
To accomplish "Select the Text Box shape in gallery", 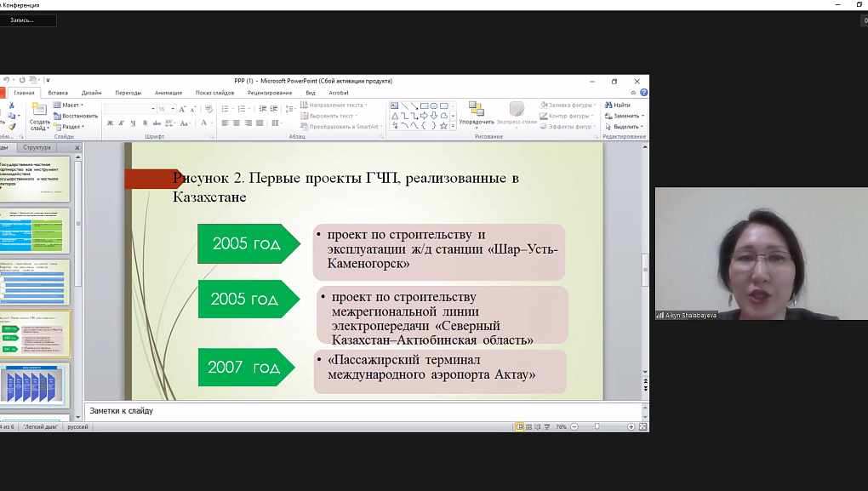I will [394, 106].
